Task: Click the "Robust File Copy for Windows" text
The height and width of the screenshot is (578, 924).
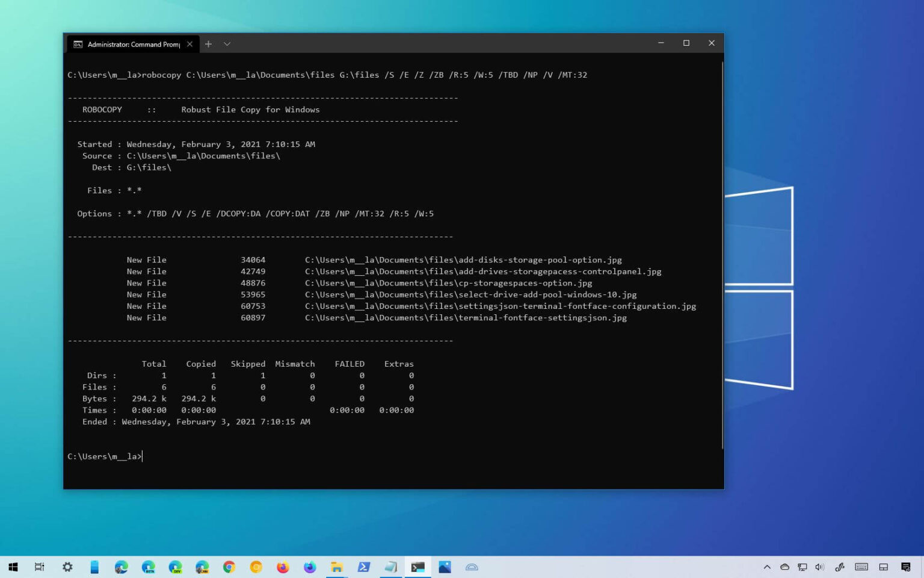Action: coord(250,110)
